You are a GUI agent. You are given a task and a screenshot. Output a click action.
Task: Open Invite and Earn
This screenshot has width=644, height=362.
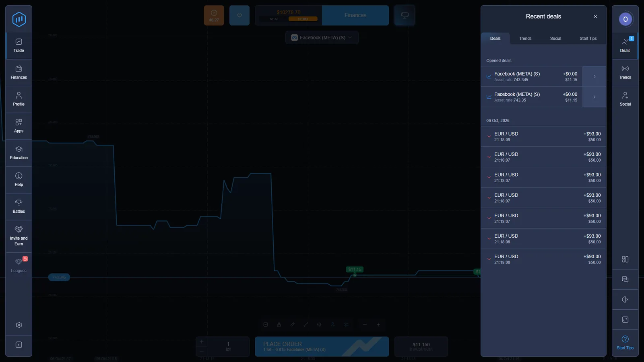point(19,236)
